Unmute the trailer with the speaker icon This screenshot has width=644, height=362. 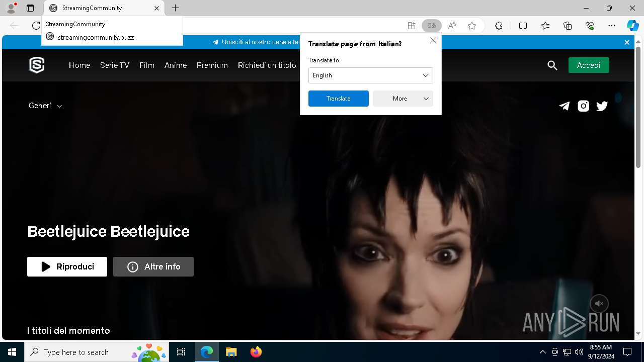coord(599,304)
